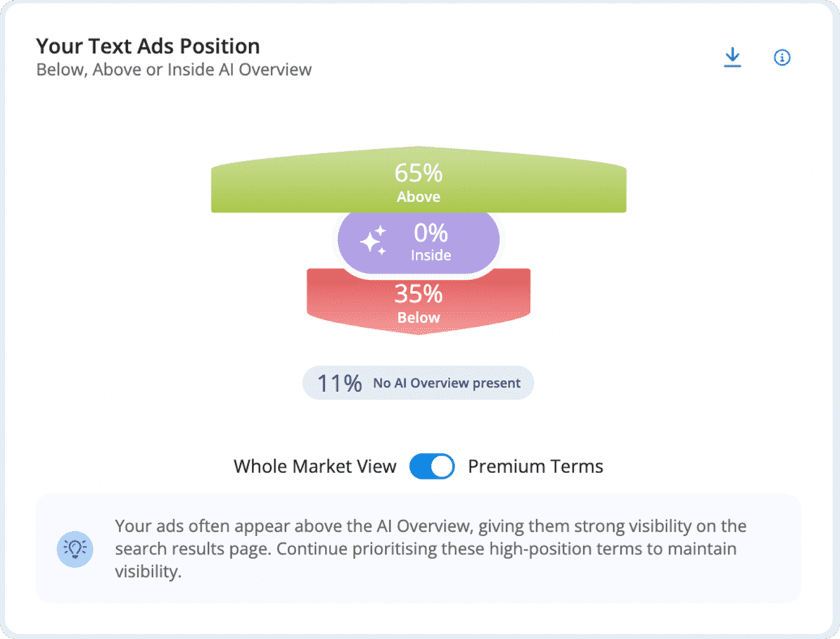Image resolution: width=840 pixels, height=639 pixels.
Task: Select the Premium Terms label
Action: click(x=535, y=466)
